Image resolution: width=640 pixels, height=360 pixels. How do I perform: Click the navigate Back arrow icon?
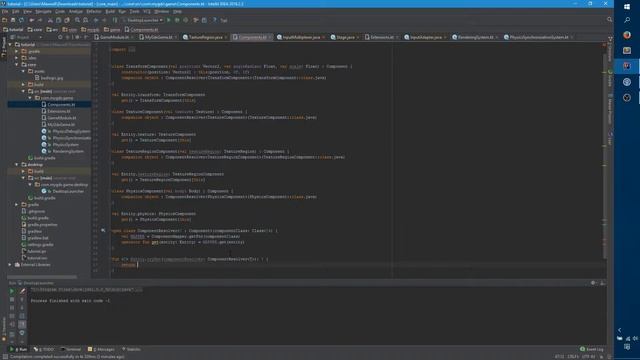tap(96, 20)
